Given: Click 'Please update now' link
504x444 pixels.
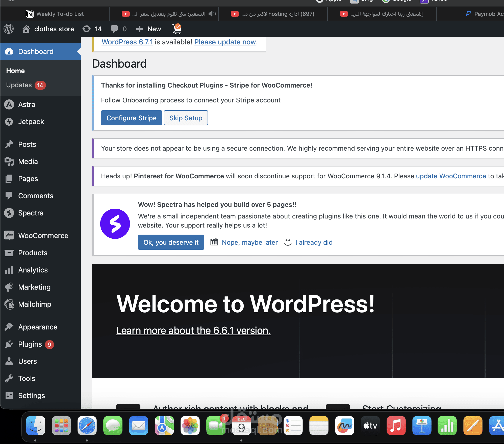Looking at the screenshot, I should (225, 42).
